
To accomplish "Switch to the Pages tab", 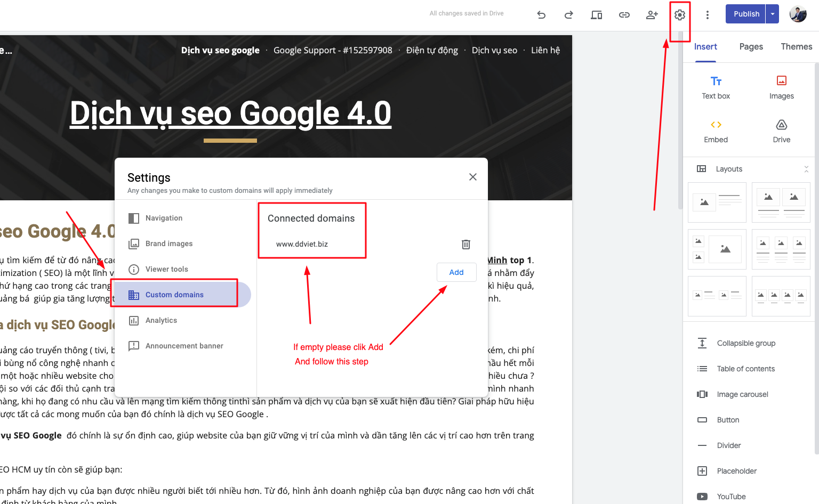I will click(x=751, y=47).
